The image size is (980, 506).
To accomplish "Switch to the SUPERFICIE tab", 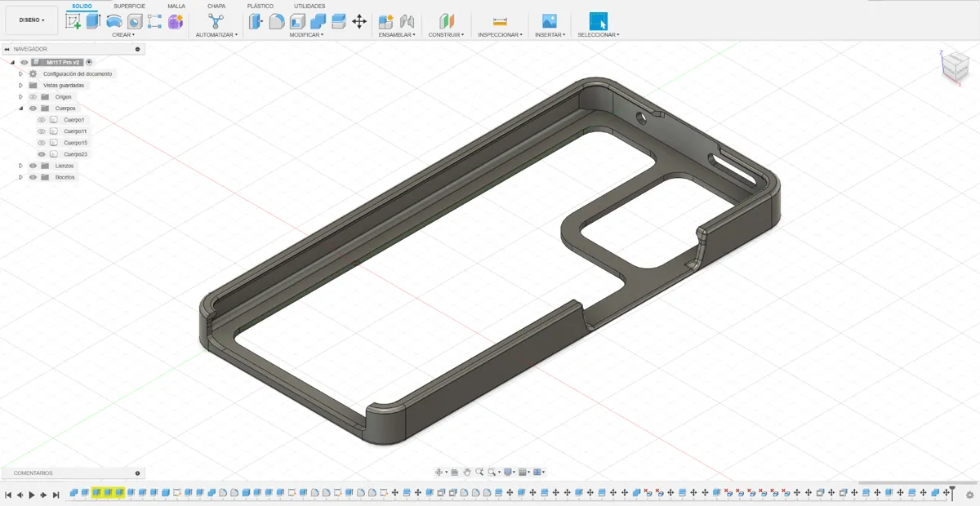I will (x=130, y=6).
